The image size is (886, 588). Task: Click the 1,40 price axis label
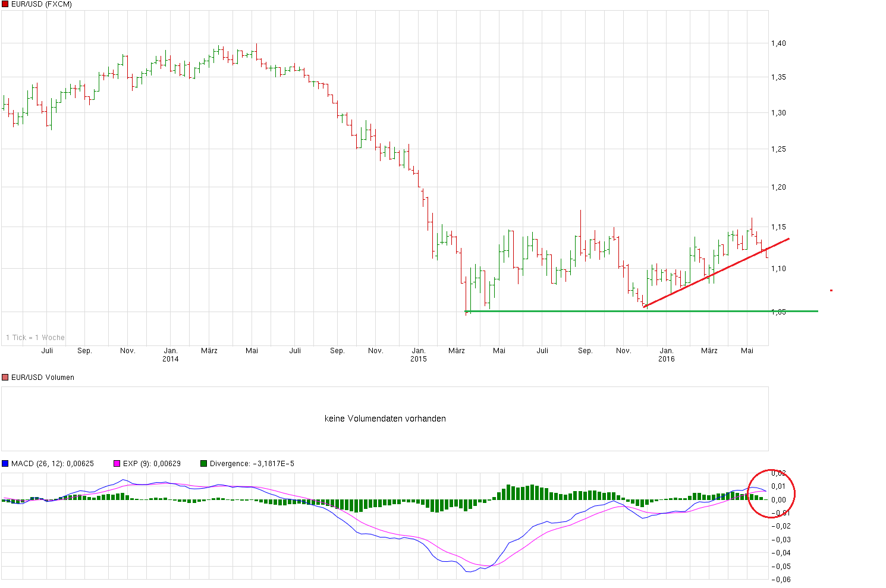[778, 43]
